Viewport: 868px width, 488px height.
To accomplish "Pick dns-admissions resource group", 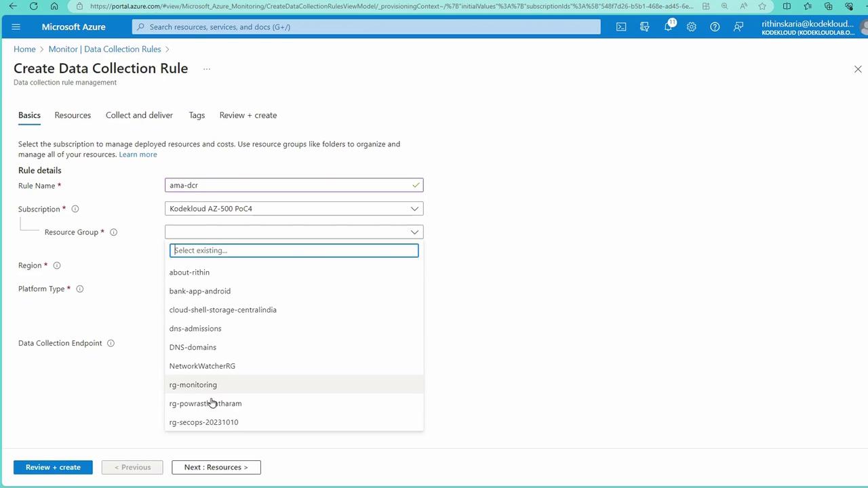I will point(294,329).
